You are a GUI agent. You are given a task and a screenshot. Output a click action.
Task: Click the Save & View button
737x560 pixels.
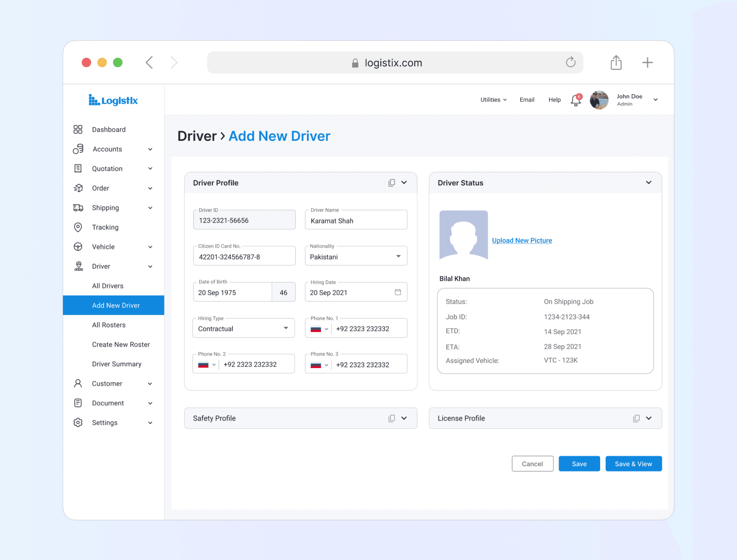click(x=633, y=464)
